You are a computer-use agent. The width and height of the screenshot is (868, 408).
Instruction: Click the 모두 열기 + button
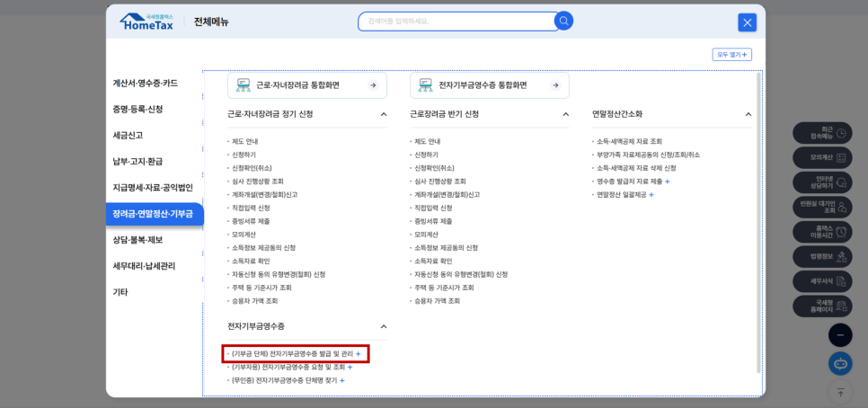731,54
